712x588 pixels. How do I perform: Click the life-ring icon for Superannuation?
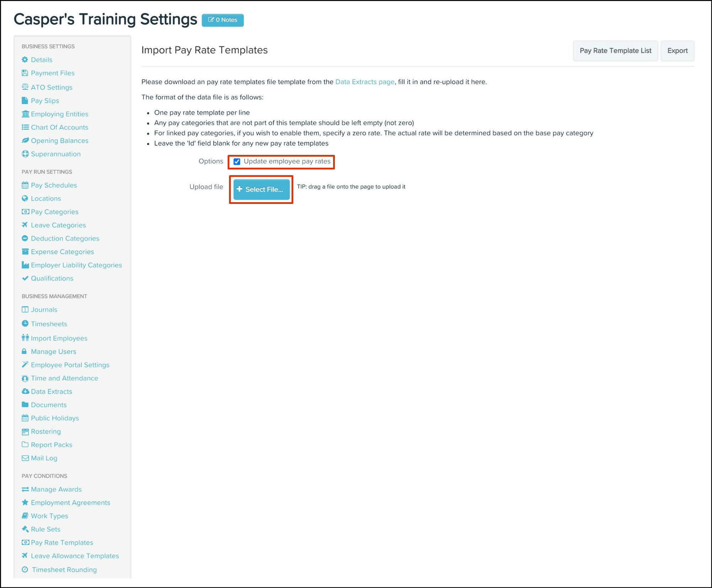(x=25, y=154)
